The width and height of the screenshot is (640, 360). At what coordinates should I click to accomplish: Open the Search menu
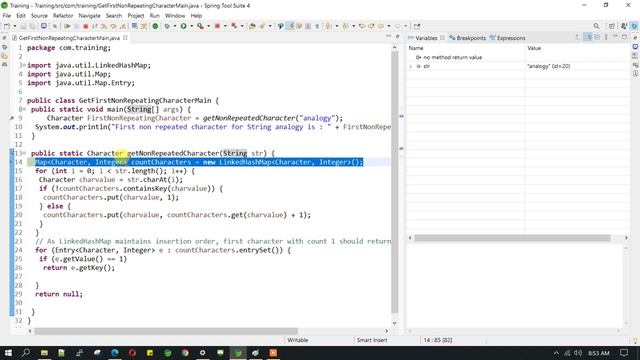(114, 16)
